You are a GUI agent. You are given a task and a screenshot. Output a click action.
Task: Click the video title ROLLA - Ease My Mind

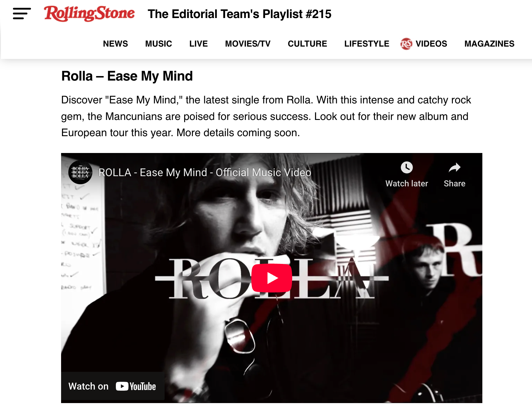205,173
